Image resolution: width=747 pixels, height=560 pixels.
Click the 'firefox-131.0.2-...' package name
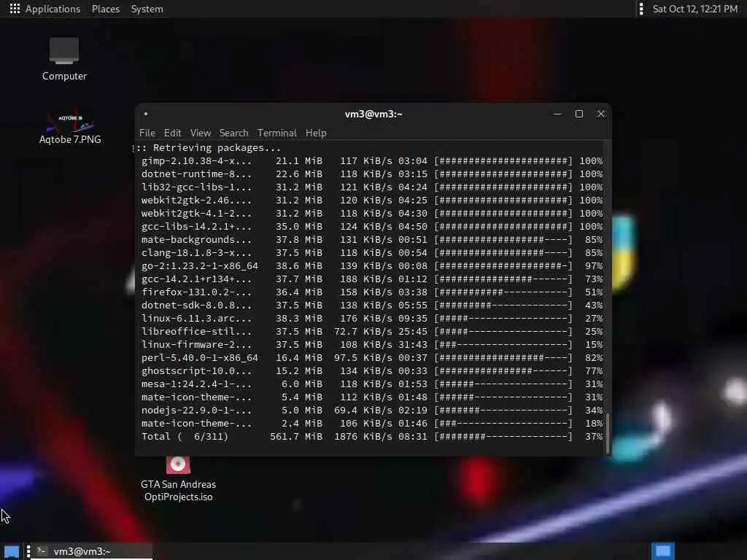click(196, 292)
